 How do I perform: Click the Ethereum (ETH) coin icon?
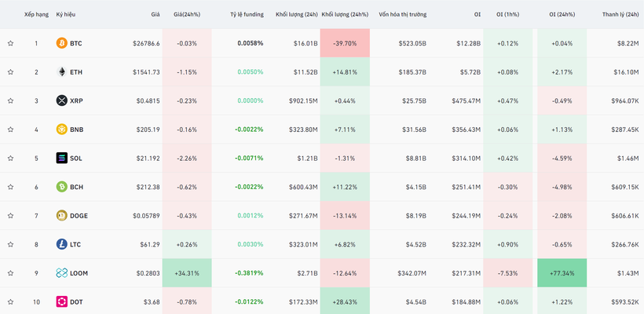pyautogui.click(x=61, y=72)
